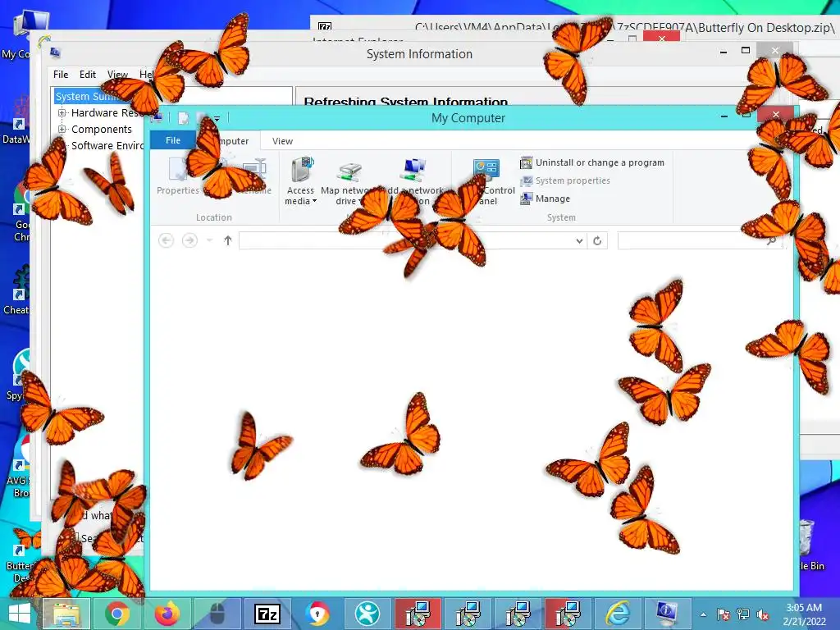
Task: Open File Explorer from the taskbar
Action: click(x=66, y=614)
